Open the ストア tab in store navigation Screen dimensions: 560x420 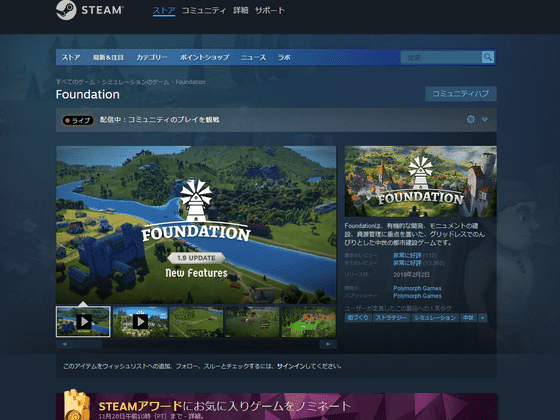[71, 57]
